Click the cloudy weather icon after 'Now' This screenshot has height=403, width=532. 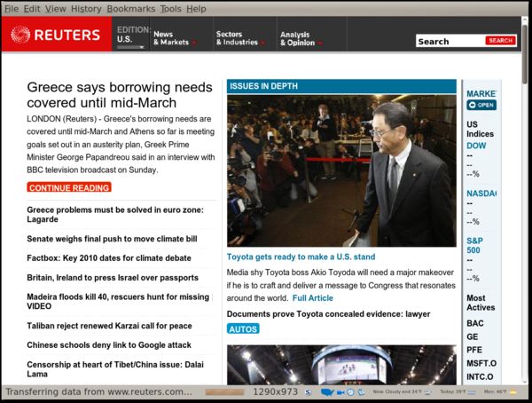pos(428,392)
